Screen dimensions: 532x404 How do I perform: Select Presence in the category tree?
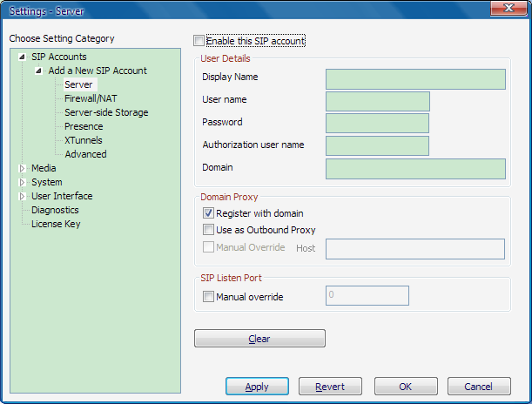(84, 126)
